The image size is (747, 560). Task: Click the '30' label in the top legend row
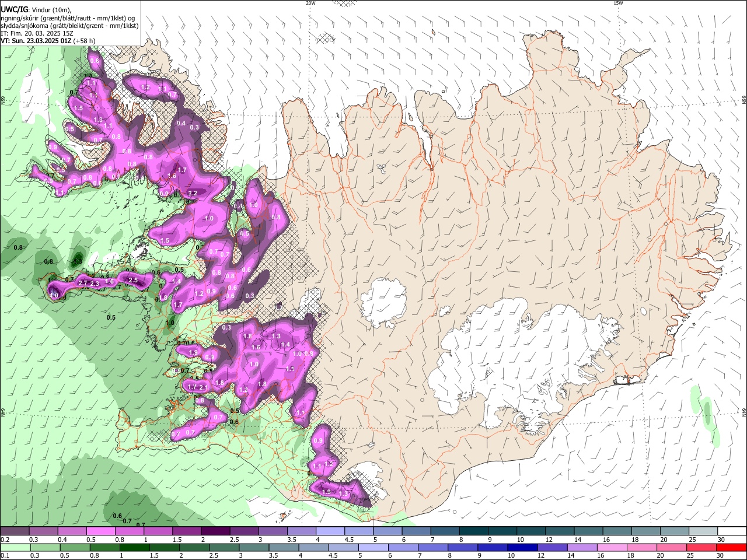(x=721, y=540)
